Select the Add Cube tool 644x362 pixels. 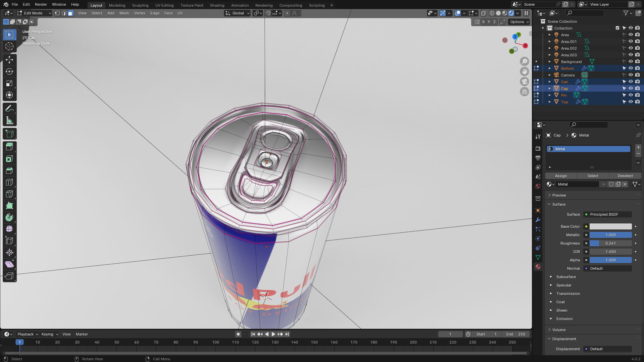pos(9,134)
